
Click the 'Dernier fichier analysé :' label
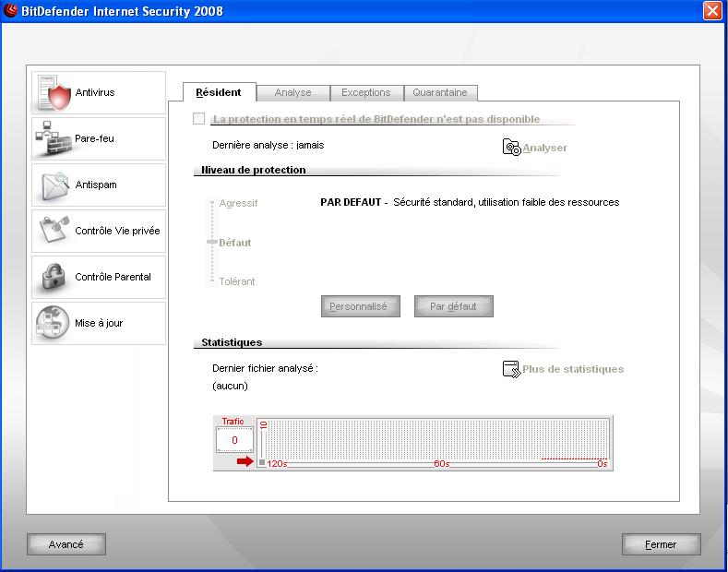265,368
